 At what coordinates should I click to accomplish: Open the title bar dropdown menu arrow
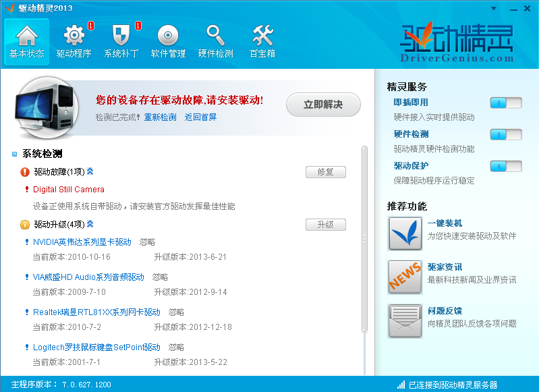(x=494, y=9)
